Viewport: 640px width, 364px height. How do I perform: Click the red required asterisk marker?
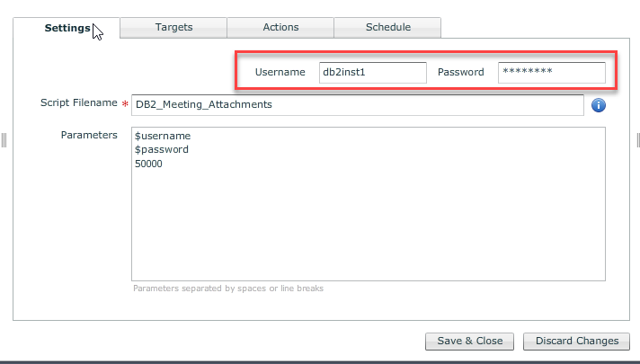point(125,104)
